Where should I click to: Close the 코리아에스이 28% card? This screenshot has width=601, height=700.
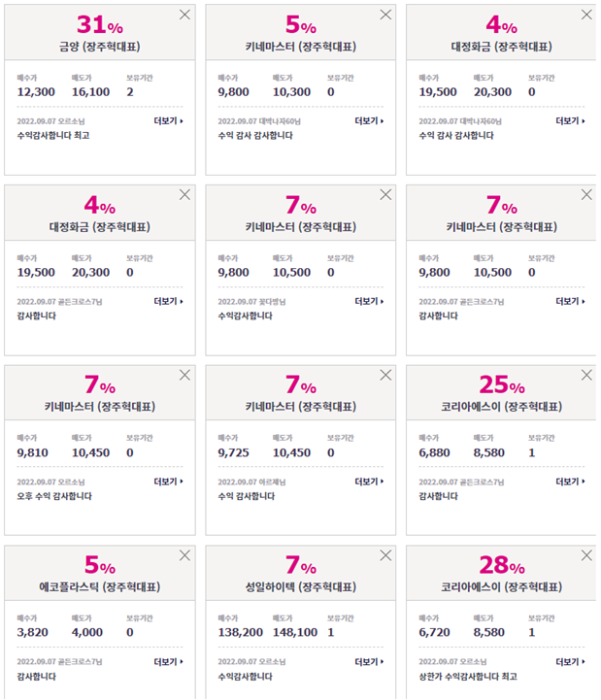(586, 555)
